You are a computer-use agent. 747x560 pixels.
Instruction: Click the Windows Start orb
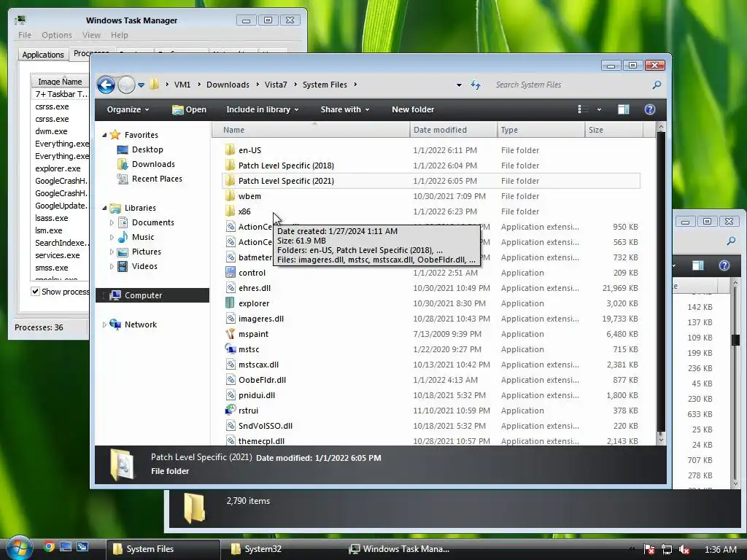pos(19,548)
